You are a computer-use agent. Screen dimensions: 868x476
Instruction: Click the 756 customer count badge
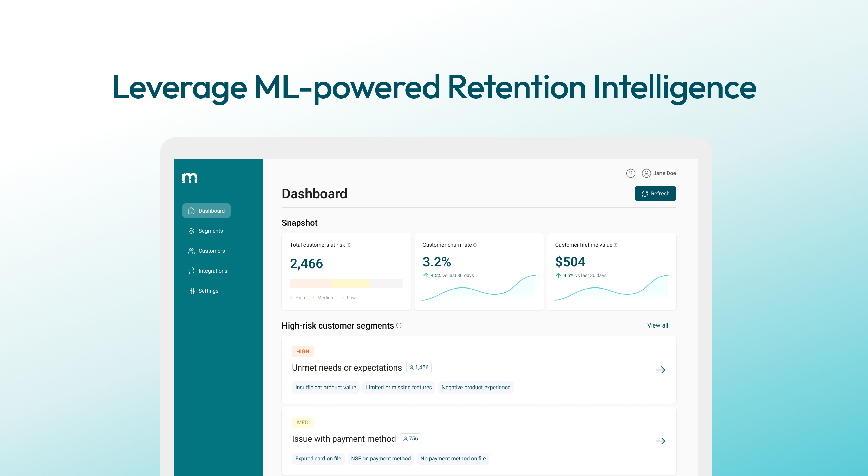(x=410, y=439)
